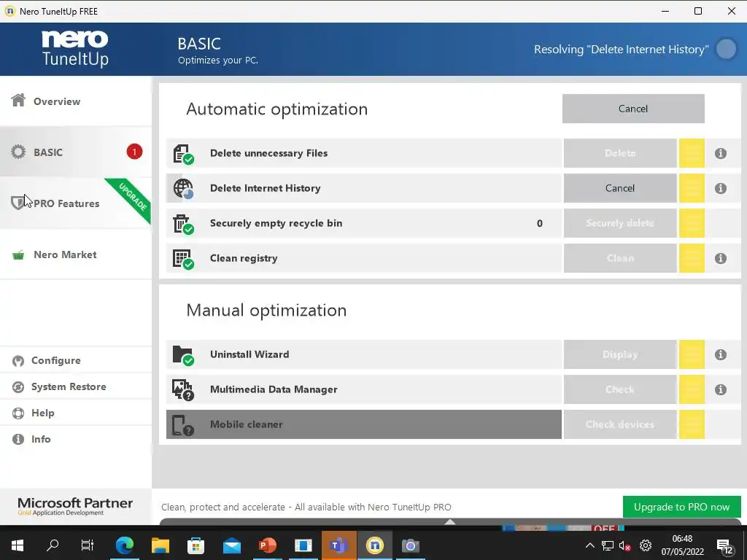
Task: Click the Clean registry grid icon
Action: tap(183, 259)
